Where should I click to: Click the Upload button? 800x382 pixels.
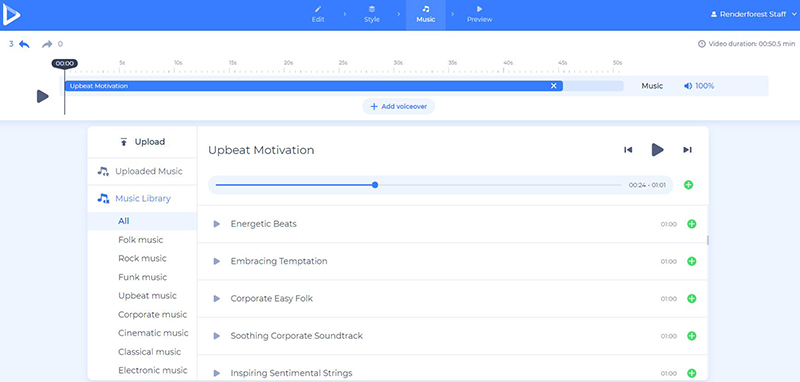click(142, 142)
